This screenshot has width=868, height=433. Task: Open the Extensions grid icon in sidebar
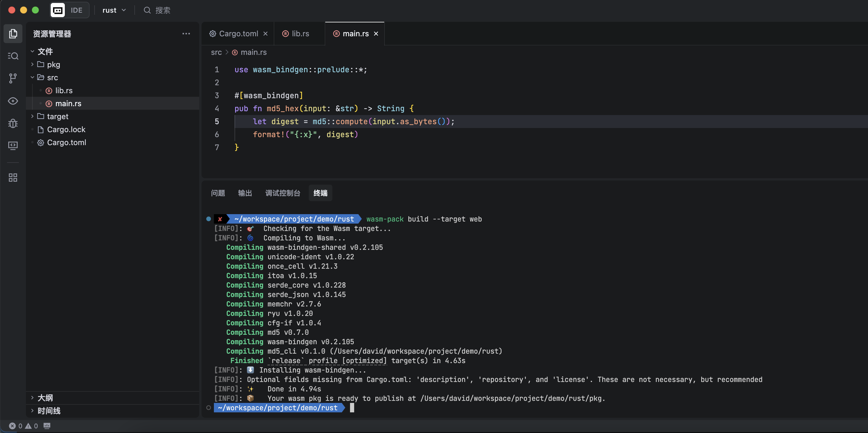13,177
